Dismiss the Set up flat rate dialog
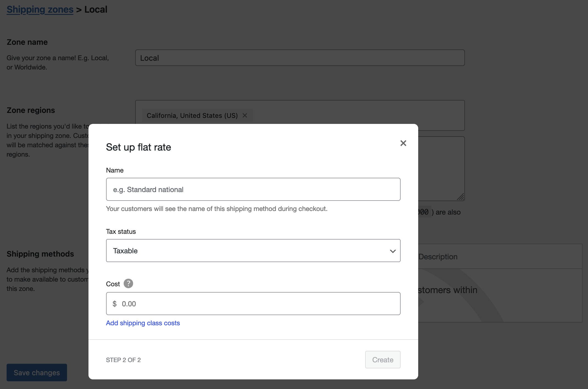The image size is (588, 389). [403, 143]
